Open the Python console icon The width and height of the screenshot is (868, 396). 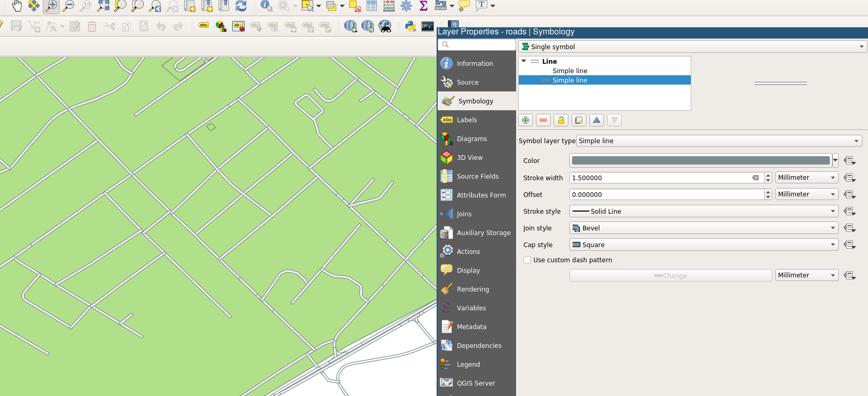[410, 26]
